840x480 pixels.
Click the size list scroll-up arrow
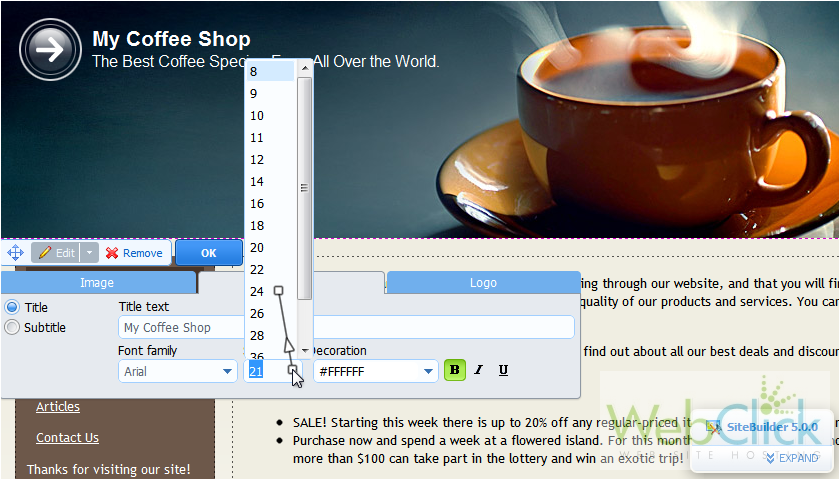pos(304,68)
